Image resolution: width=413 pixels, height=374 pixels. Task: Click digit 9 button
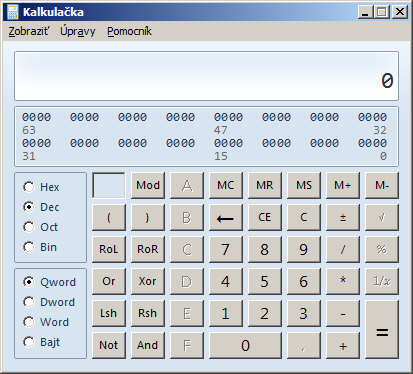304,249
